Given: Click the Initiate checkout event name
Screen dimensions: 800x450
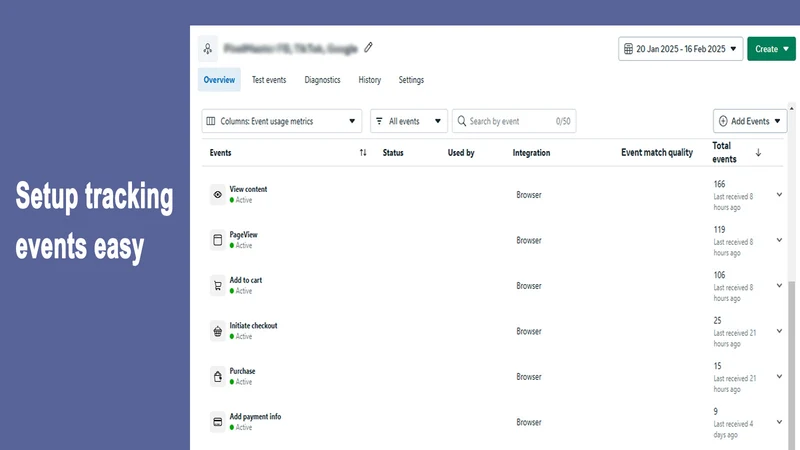Looking at the screenshot, I should pos(253,326).
